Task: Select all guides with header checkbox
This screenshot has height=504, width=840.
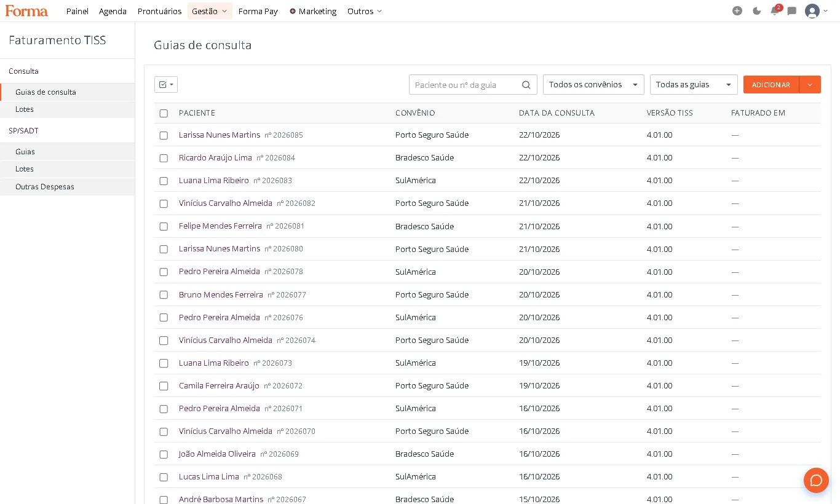Action: coord(164,113)
